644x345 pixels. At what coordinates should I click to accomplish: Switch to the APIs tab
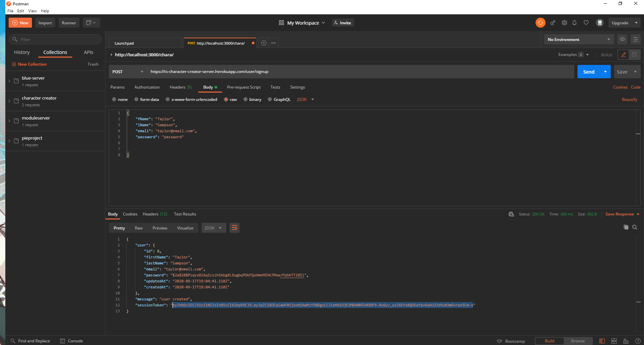[x=88, y=52]
